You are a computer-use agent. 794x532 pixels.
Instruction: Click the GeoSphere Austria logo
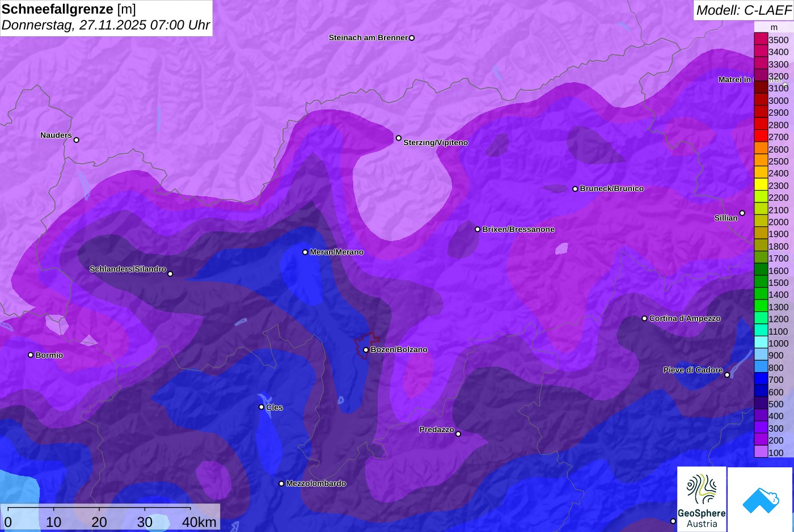tap(702, 499)
